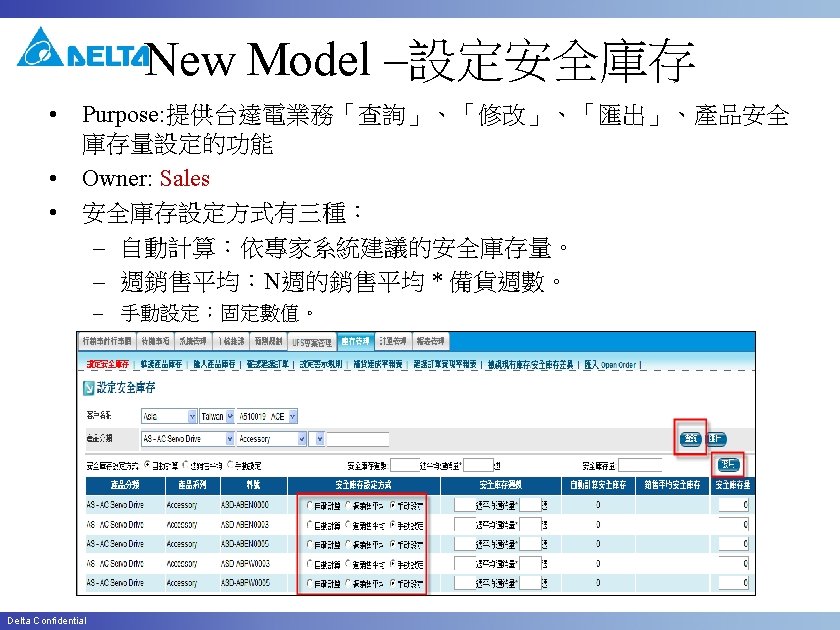Click the 料號 column header
This screenshot has height=630, width=840.
[253, 485]
